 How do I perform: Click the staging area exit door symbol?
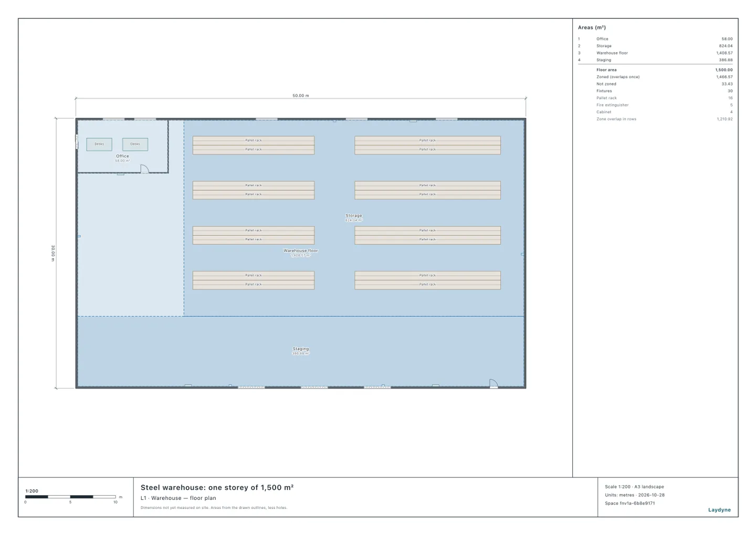point(493,383)
